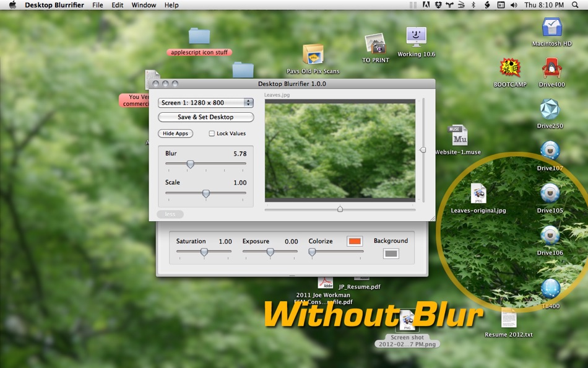Open the gray Background color swatch

pyautogui.click(x=391, y=254)
